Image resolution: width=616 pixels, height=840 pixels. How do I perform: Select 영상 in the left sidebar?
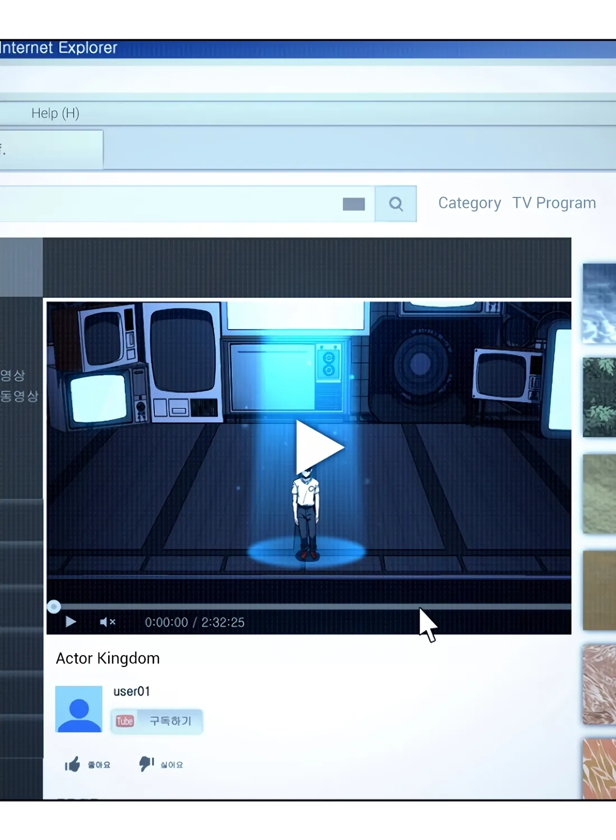pos(12,375)
